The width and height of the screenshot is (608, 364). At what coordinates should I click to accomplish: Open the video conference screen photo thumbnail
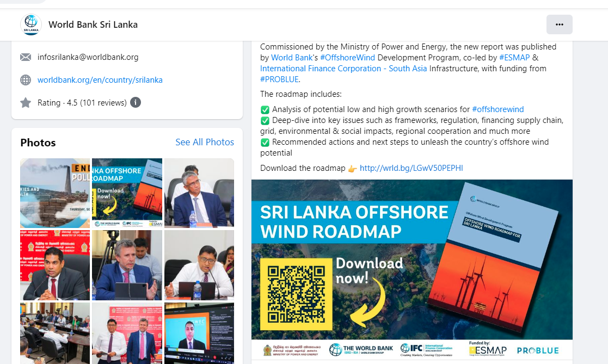(x=199, y=333)
